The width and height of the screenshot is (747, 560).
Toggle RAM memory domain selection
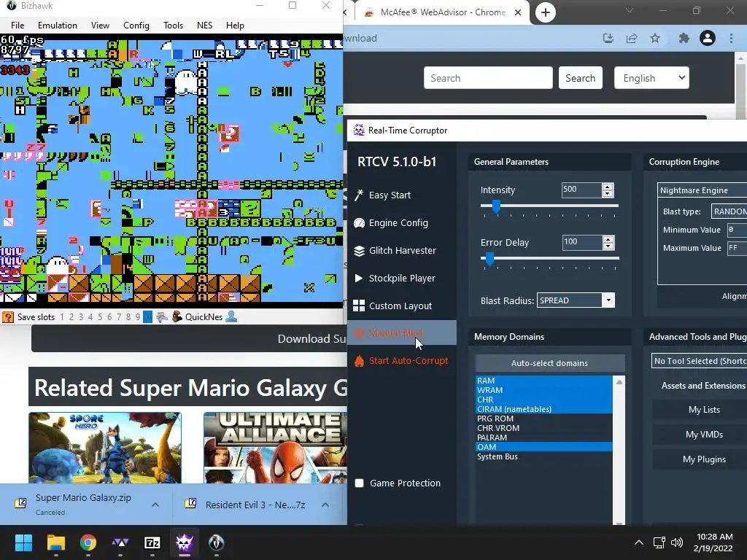543,381
